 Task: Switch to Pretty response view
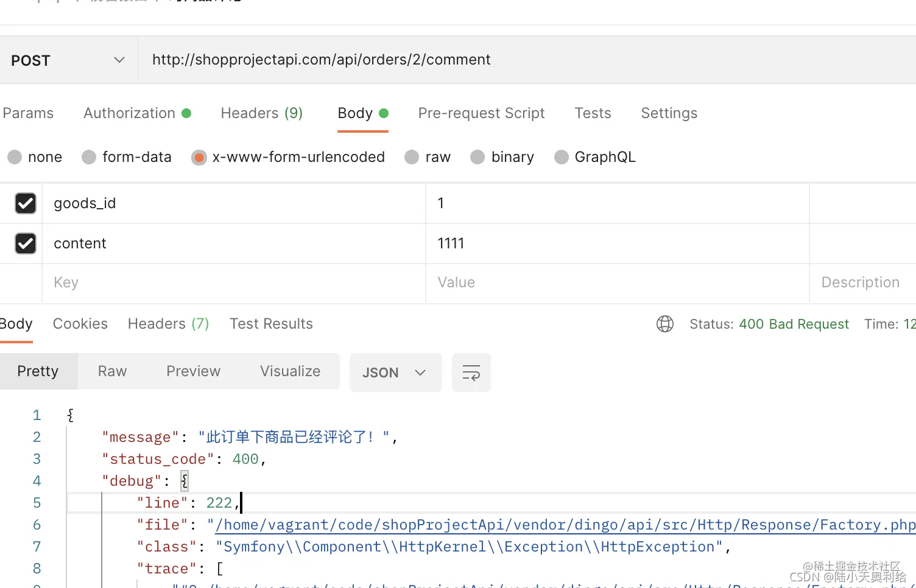pos(38,371)
